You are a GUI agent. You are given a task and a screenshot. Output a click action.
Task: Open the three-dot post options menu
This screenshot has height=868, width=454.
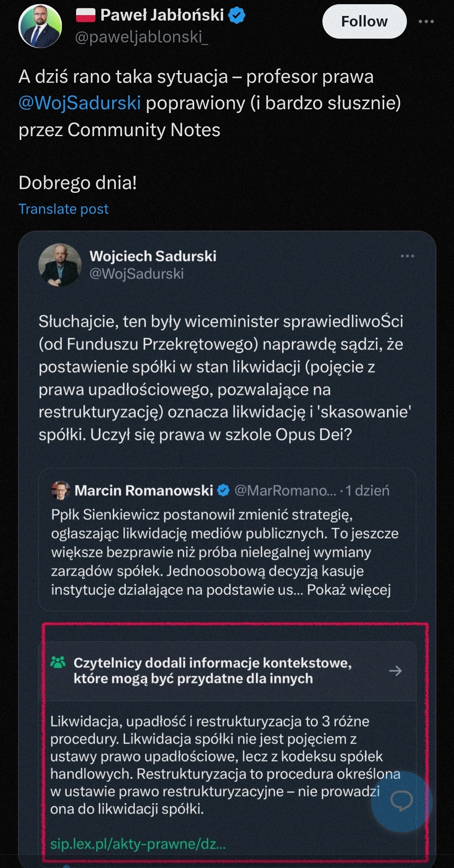click(426, 21)
